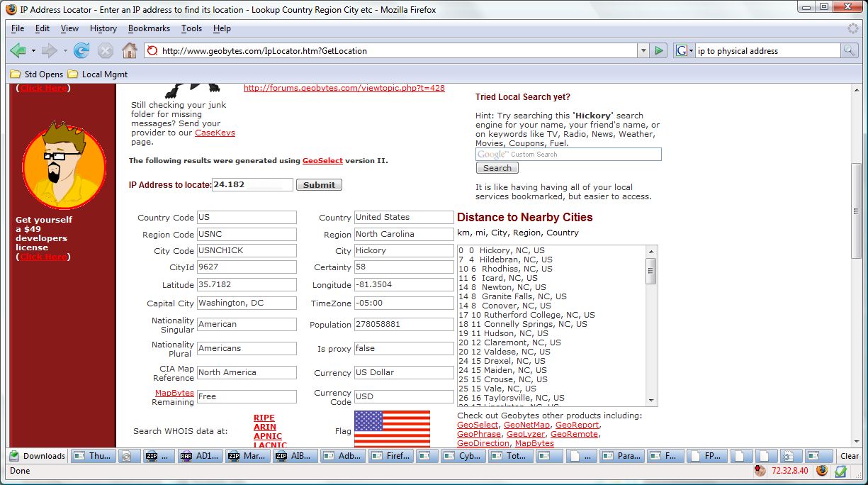Click the AD1... archive download item
Viewport: 868px width, 485px height.
coord(201,456)
